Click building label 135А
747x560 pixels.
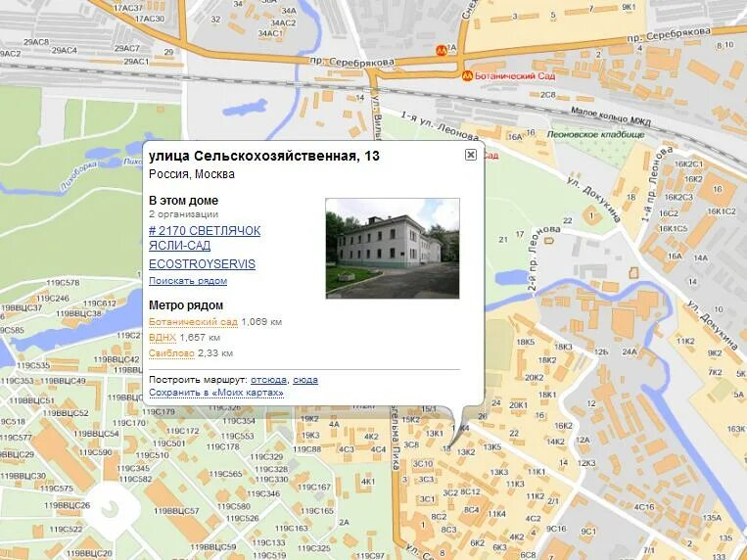click(x=712, y=517)
